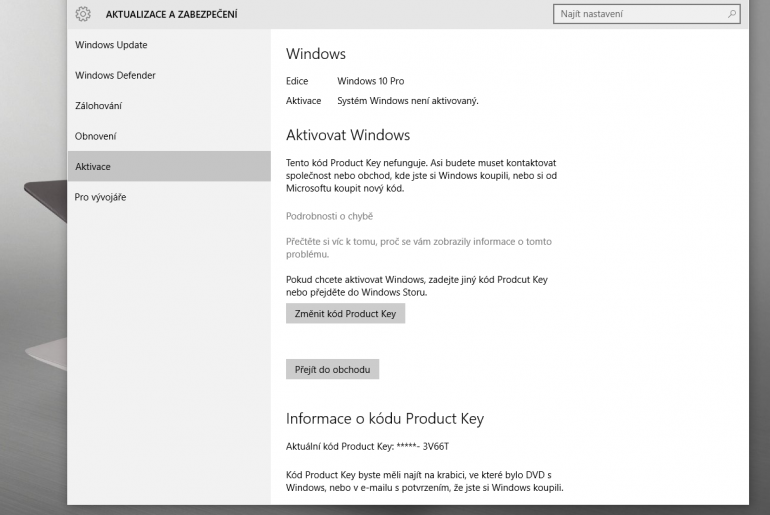Click the 'Windows' section heading
Image resolution: width=770 pixels, height=515 pixels.
pos(315,54)
